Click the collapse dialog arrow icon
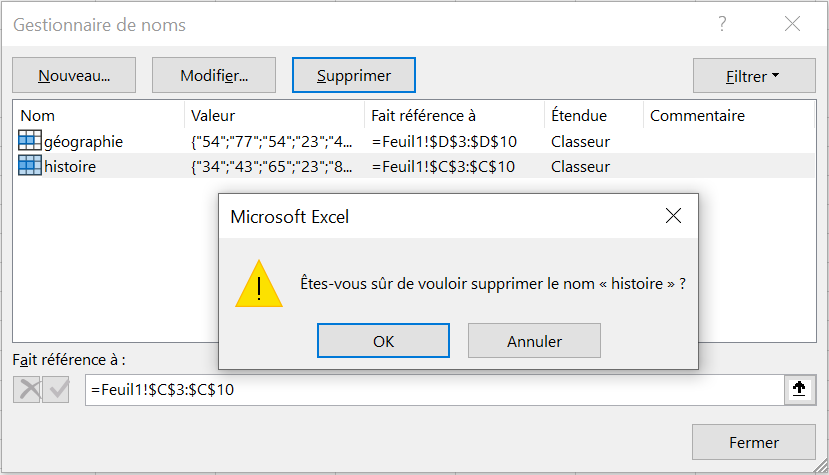 pyautogui.click(x=799, y=389)
